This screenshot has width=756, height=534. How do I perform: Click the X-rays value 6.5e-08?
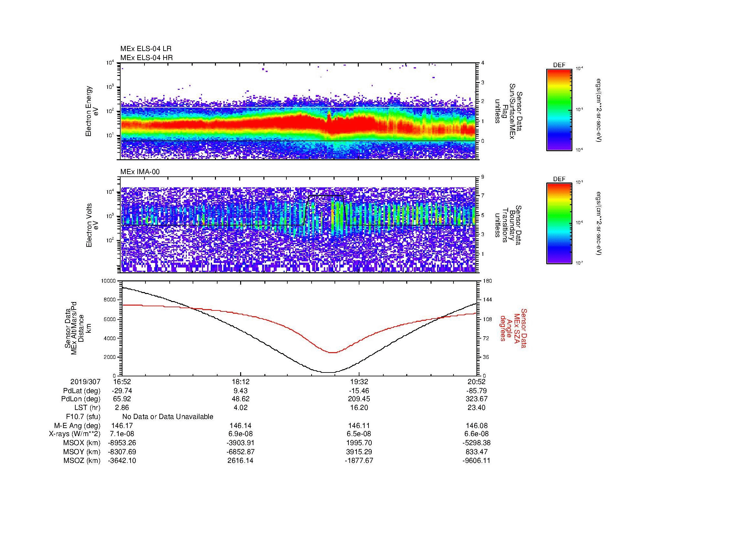pos(359,434)
